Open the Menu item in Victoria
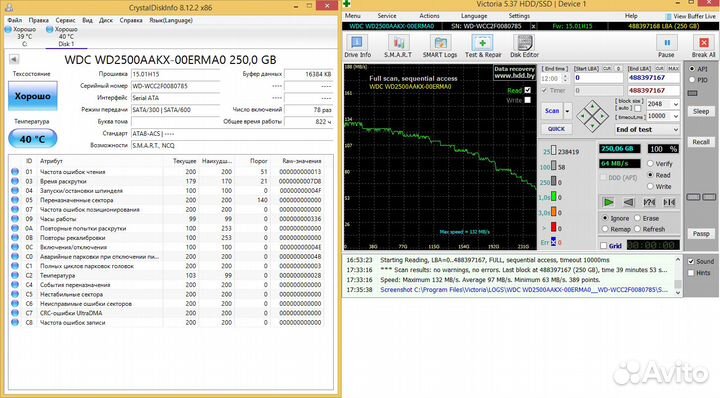720x398 pixels. tap(353, 16)
